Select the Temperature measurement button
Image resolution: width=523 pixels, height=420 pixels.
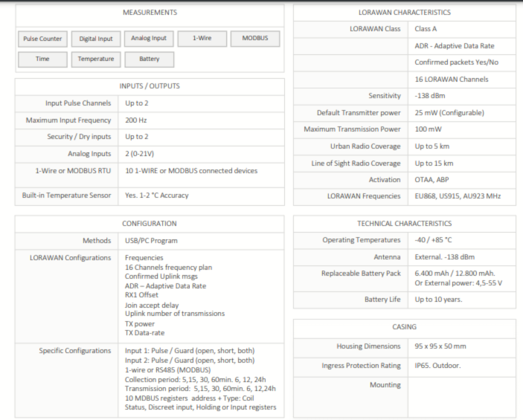tap(96, 59)
